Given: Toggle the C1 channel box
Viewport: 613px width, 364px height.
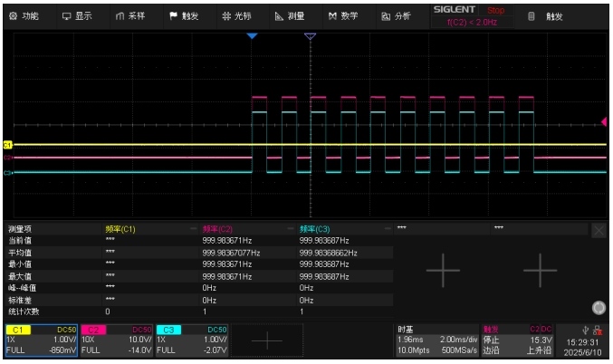Looking at the screenshot, I should tap(40, 340).
